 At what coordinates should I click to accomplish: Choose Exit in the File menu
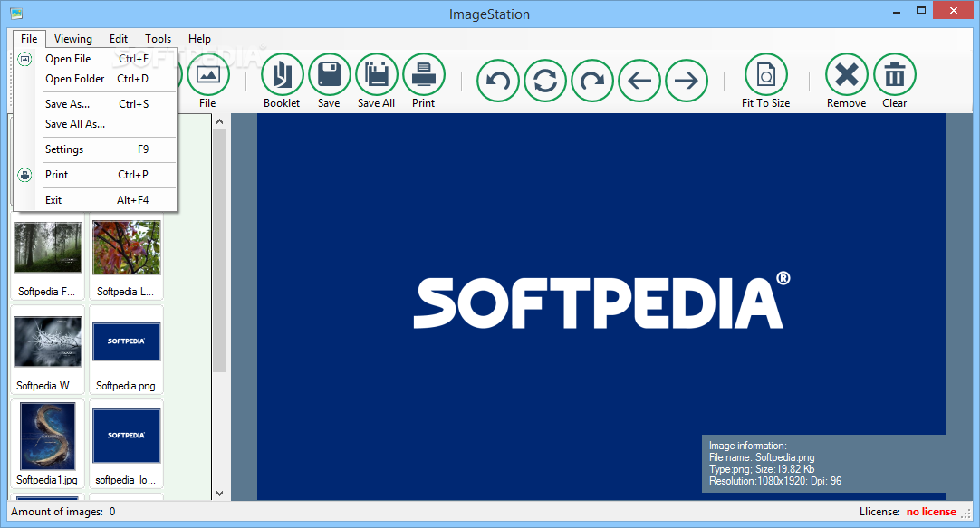coord(96,200)
